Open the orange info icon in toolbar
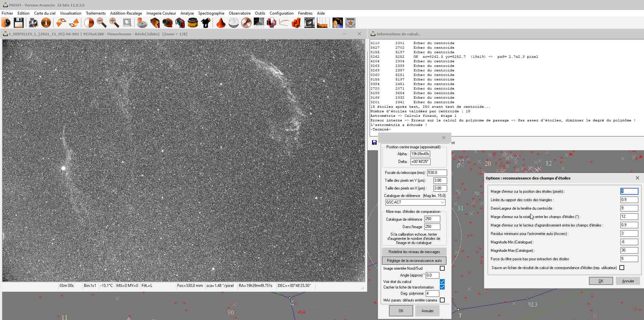The width and height of the screenshot is (644, 320). 46,23
